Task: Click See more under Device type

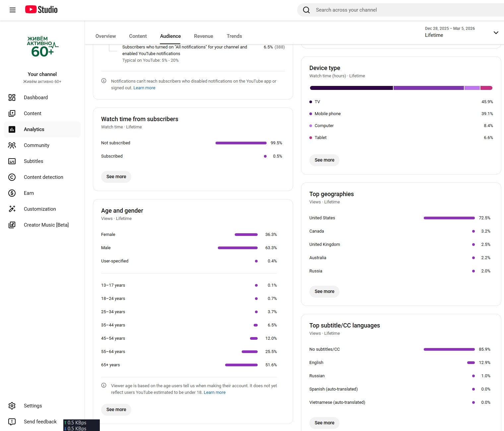Action: [x=324, y=160]
